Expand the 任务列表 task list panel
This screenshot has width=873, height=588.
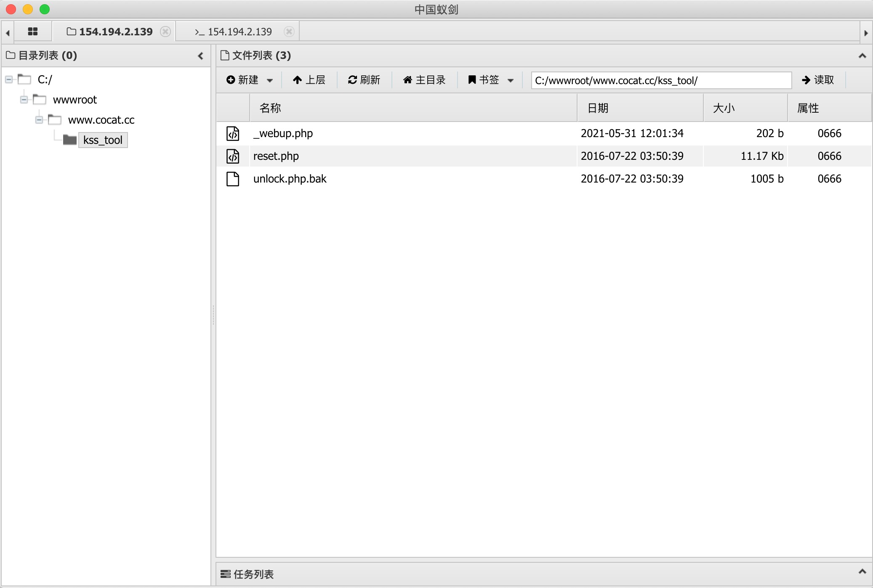pyautogui.click(x=862, y=571)
